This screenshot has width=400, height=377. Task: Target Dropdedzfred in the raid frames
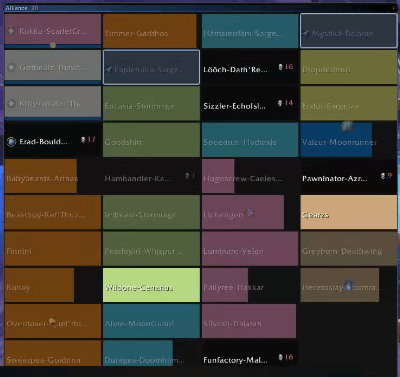coord(349,67)
